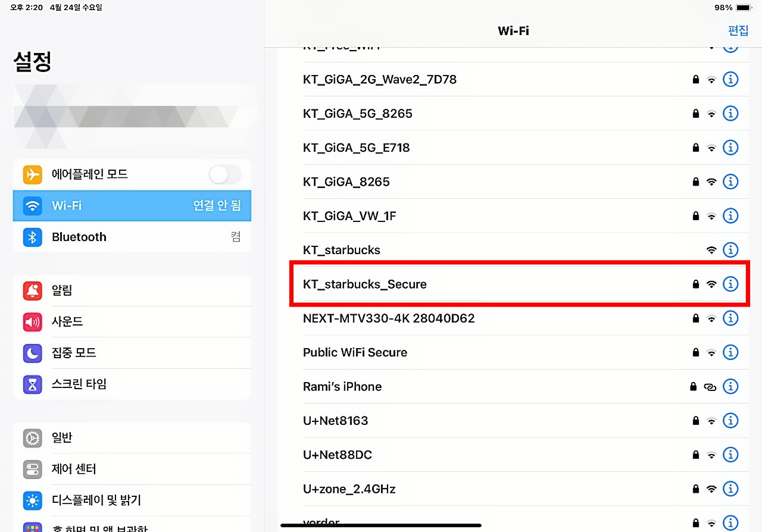Open info for U+zone_2.4GHz network
Viewport: 762px width, 532px height.
(x=730, y=489)
